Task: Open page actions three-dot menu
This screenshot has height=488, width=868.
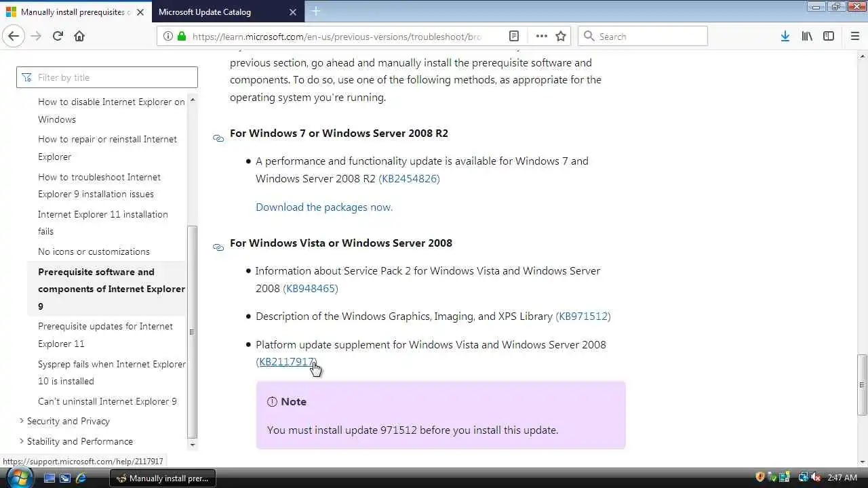Action: (x=541, y=36)
